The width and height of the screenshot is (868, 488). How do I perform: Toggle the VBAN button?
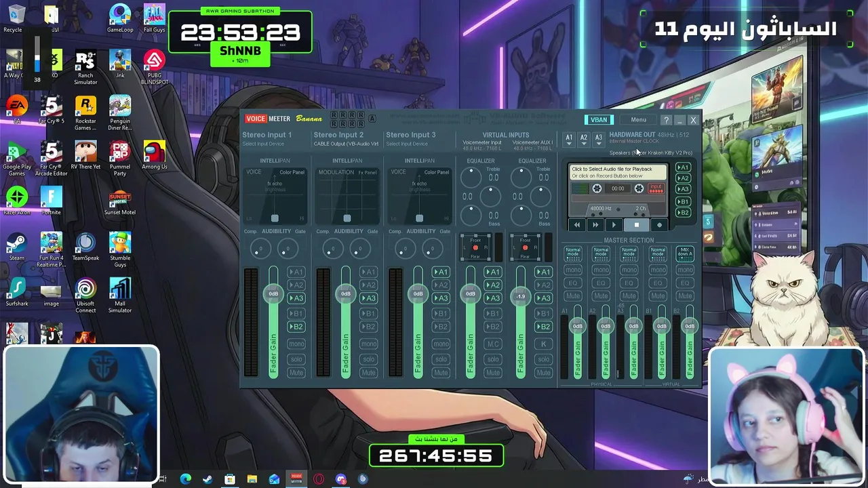tap(599, 120)
